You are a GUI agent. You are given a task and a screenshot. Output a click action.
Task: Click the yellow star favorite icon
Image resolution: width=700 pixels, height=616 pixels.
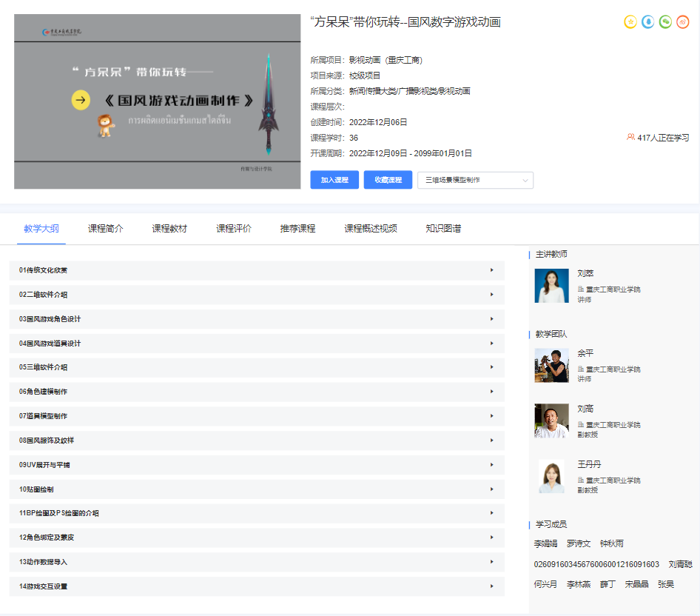(x=630, y=22)
